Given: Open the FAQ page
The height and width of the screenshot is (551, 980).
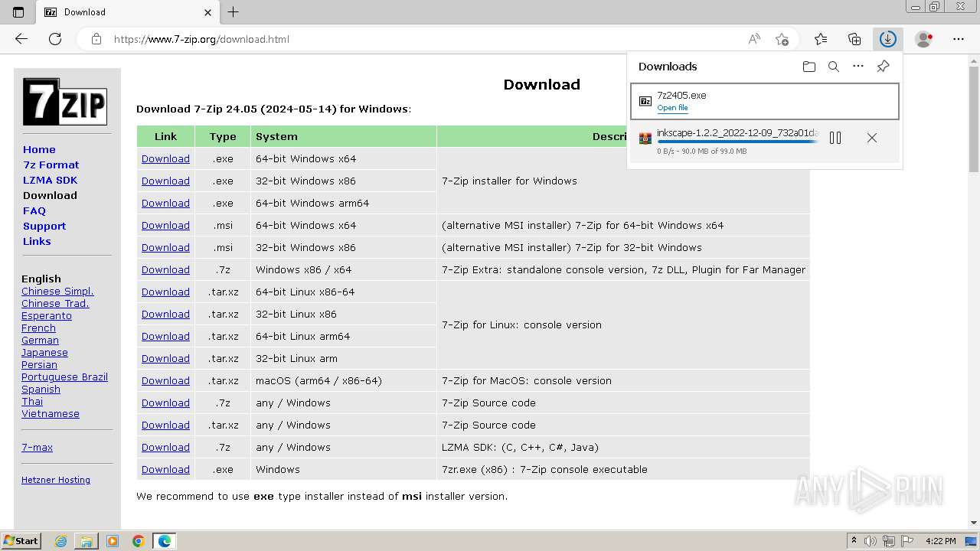Looking at the screenshot, I should point(34,210).
